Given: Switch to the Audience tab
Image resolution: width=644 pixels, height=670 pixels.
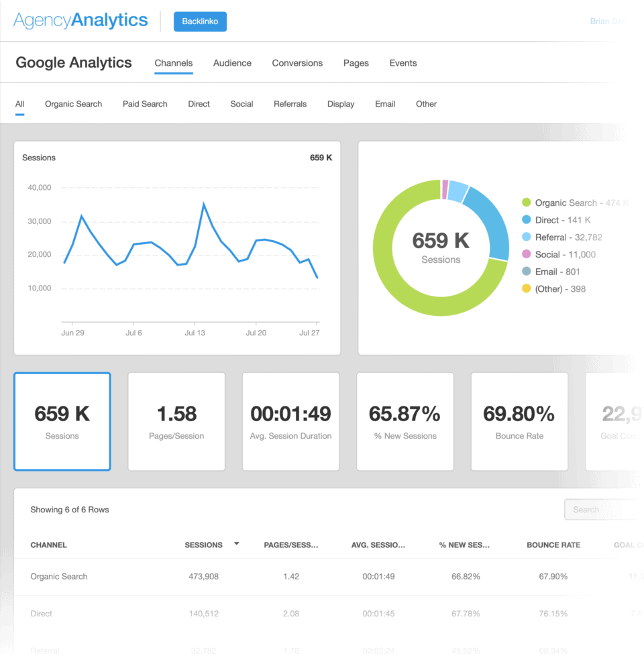Looking at the screenshot, I should [232, 62].
